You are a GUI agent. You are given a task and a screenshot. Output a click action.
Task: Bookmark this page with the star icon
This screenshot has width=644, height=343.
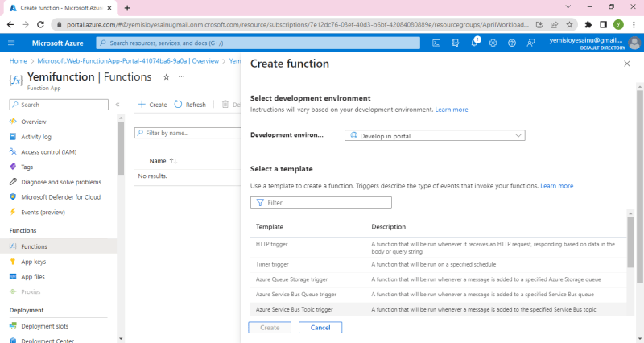[x=569, y=25]
